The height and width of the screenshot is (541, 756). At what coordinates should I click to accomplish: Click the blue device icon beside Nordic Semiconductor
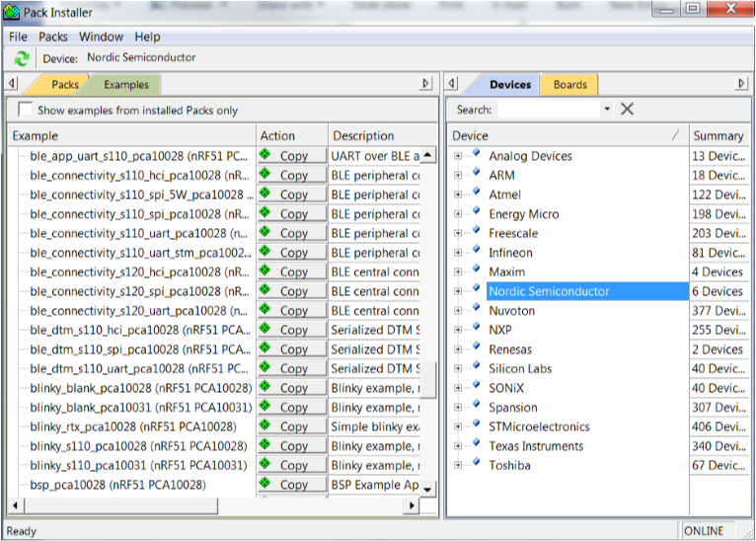(x=477, y=288)
